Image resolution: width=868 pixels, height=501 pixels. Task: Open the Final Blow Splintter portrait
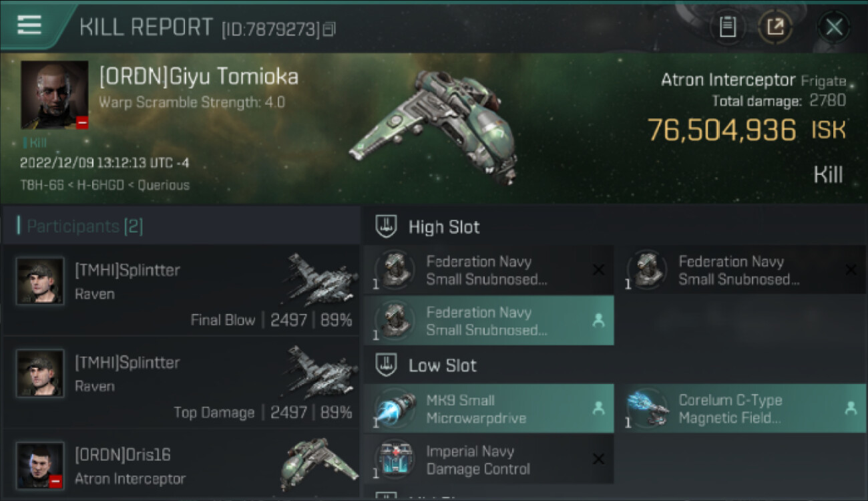40,281
